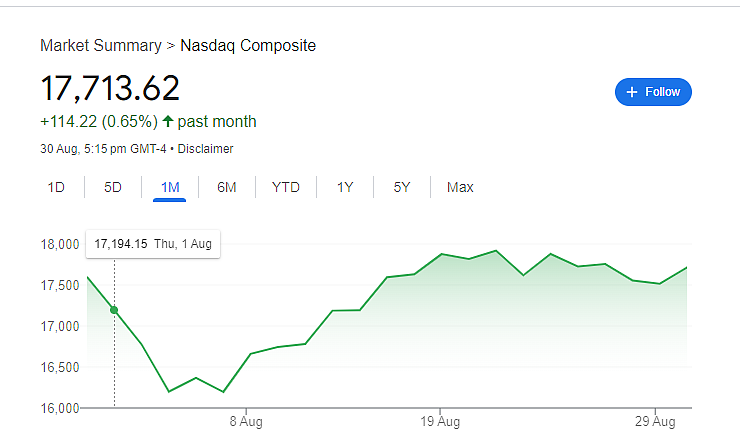Select the 1D time range tab
Viewport: 740px width, 448px height.
pos(56,187)
